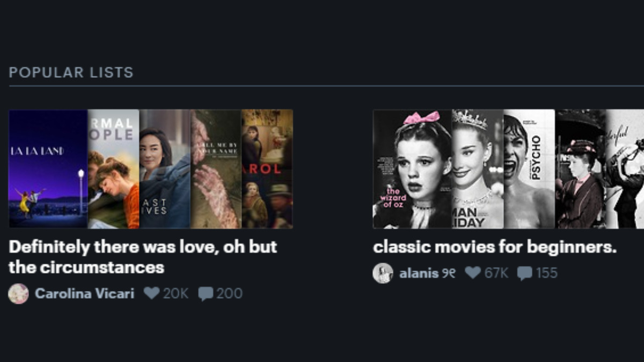Screen dimensions: 644x362
Task: Visit alanis's profile name link
Action: [427, 273]
